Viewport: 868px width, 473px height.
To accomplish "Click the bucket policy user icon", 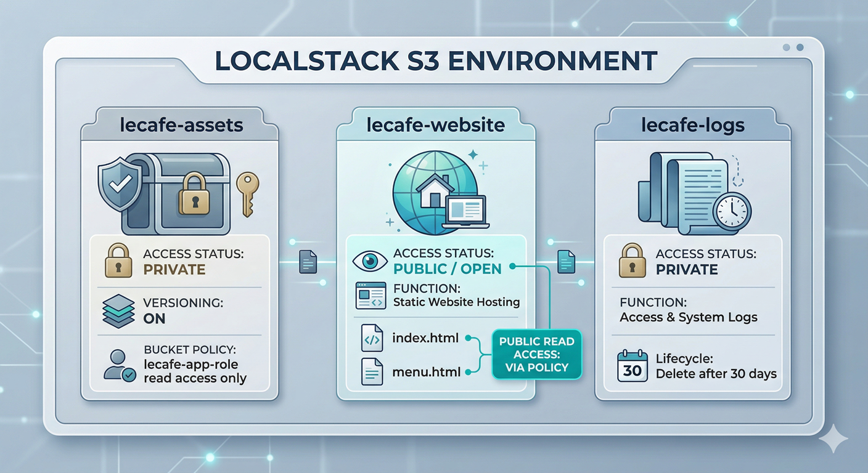I will [x=118, y=365].
